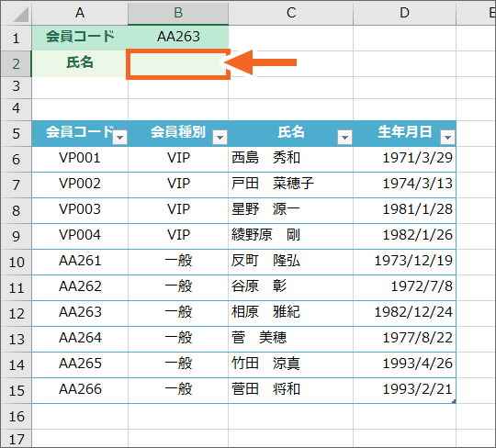The image size is (496, 448).
Task: Click the table resize handle at D15 corner
Action: pyautogui.click(x=454, y=401)
